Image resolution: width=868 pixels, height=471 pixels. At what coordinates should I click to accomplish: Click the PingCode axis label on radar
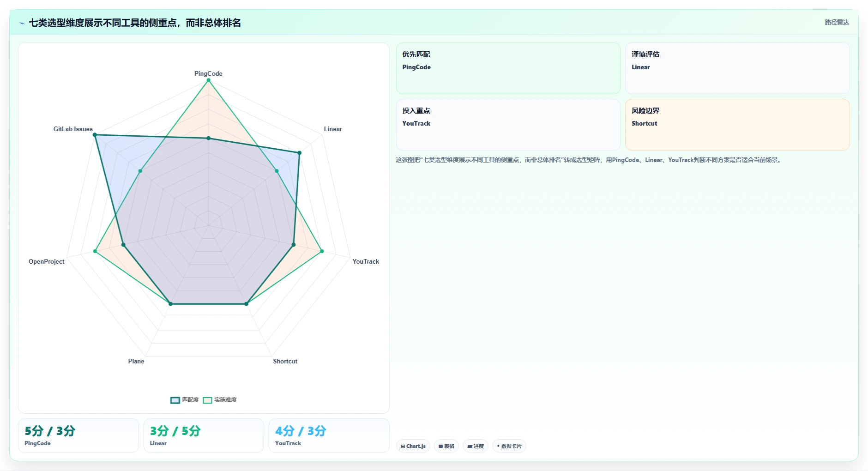[208, 73]
